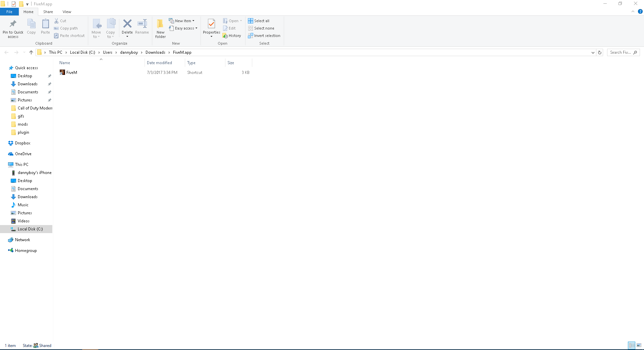Open file History
The image size is (644, 350).
click(232, 36)
